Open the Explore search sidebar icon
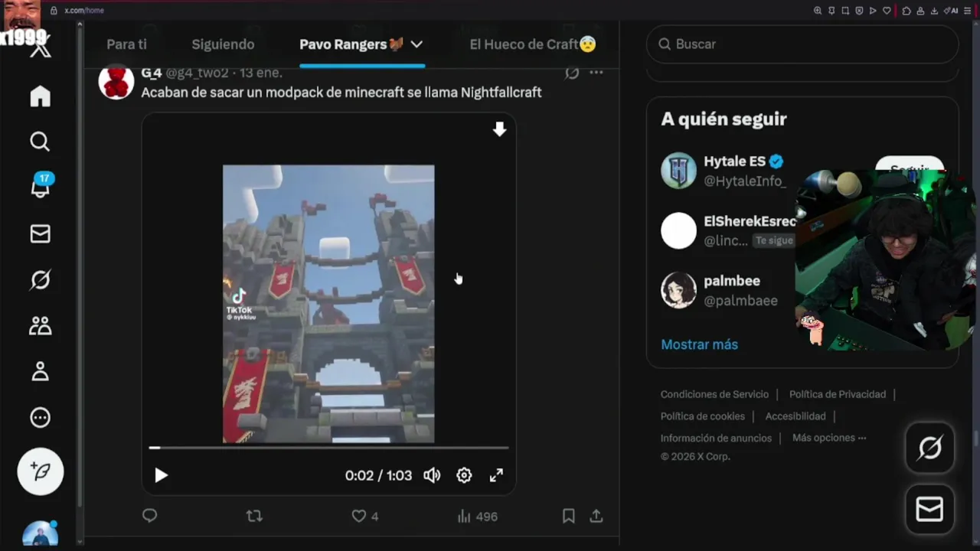Image resolution: width=980 pixels, height=551 pixels. pyautogui.click(x=40, y=142)
